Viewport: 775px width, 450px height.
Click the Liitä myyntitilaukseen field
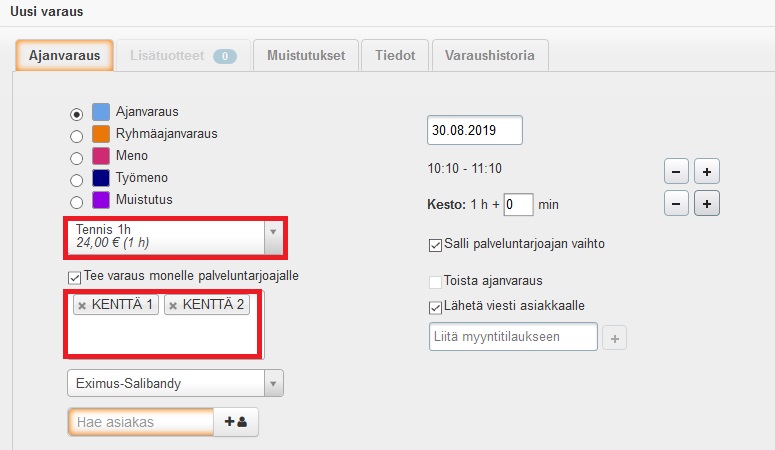click(514, 337)
